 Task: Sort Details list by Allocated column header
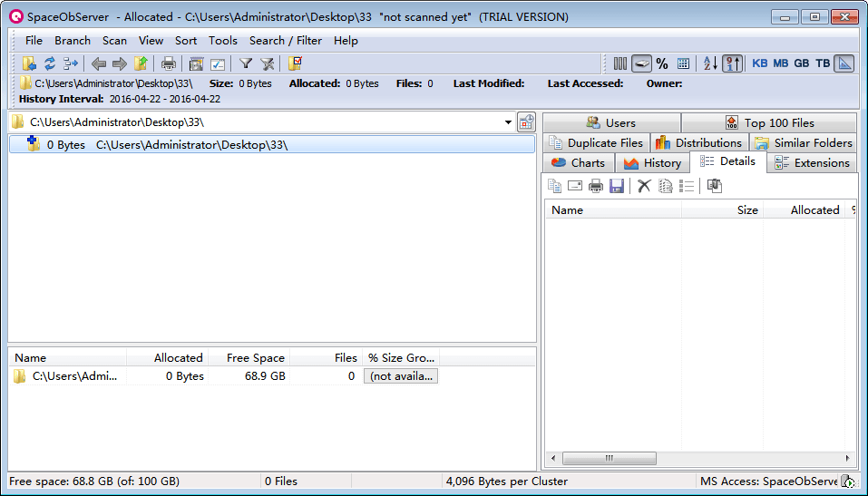[805, 209]
